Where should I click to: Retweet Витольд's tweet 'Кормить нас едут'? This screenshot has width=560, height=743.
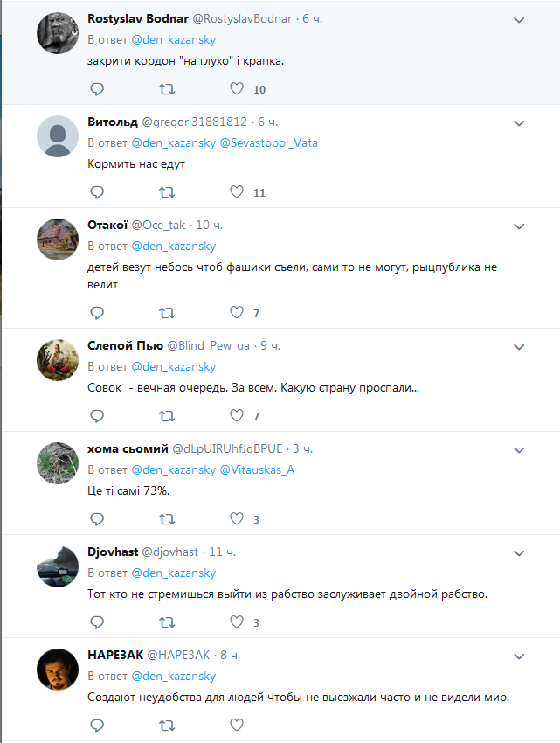pyautogui.click(x=167, y=192)
